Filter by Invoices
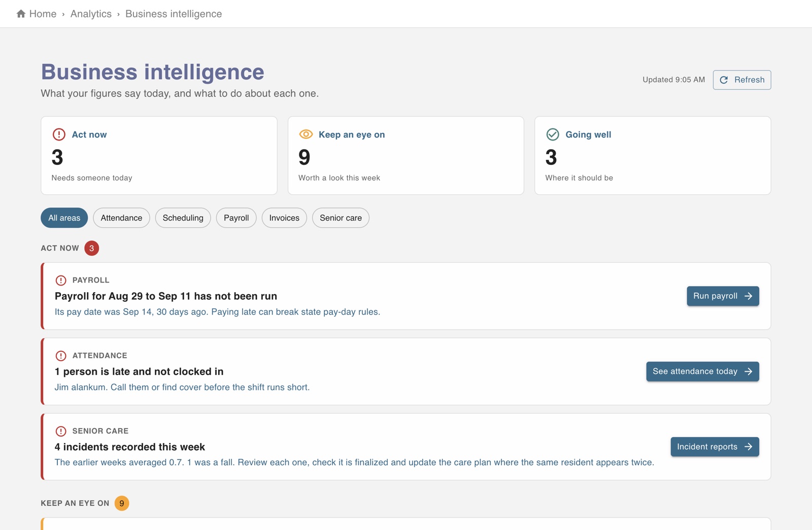This screenshot has height=530, width=812. [x=284, y=218]
